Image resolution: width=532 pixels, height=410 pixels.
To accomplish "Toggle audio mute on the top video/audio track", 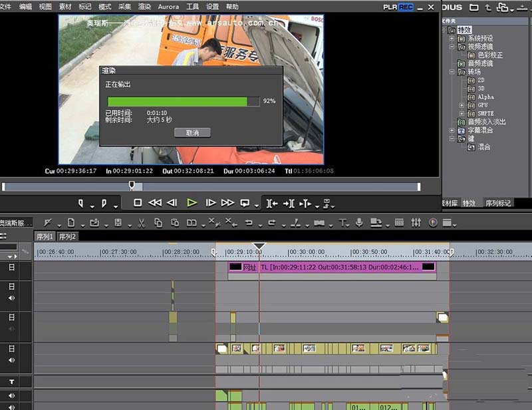I will (11, 298).
